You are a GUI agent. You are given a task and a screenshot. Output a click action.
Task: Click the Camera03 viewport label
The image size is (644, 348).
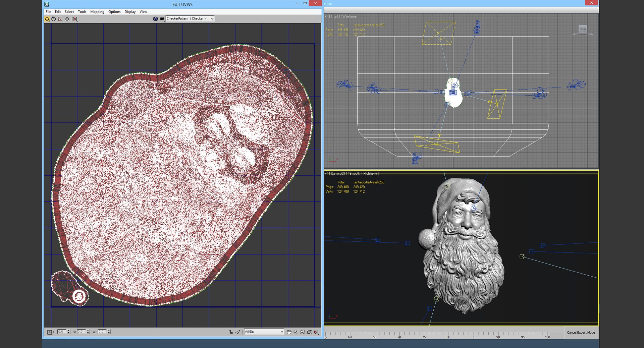point(338,174)
